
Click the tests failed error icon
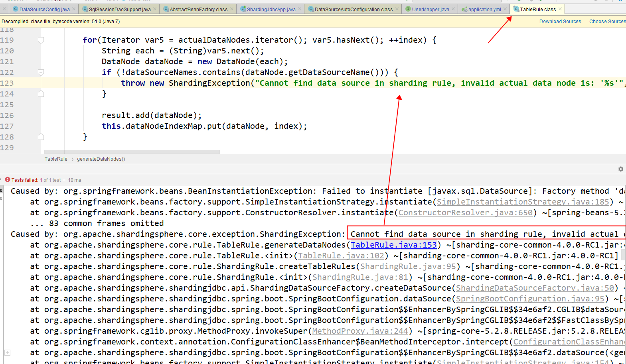click(8, 180)
